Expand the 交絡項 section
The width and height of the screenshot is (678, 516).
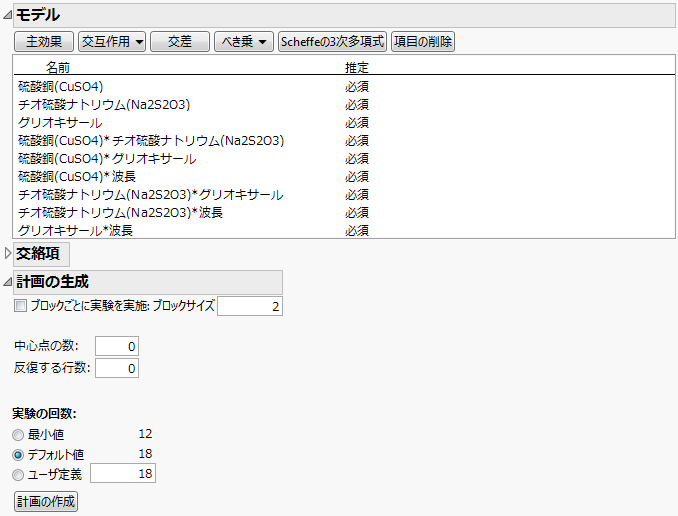pos(8,254)
